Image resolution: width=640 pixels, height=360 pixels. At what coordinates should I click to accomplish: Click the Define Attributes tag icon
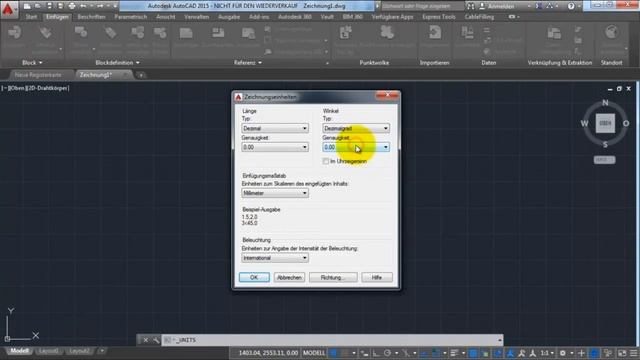tap(110, 33)
